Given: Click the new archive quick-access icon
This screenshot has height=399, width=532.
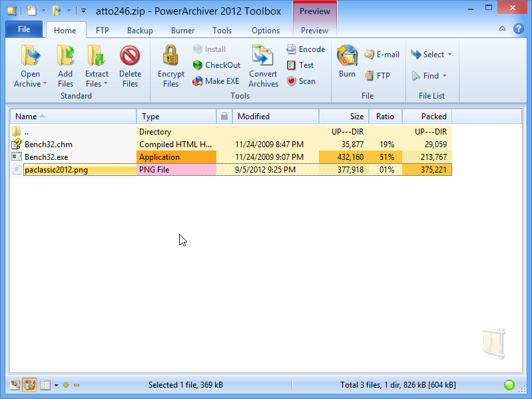Looking at the screenshot, I should (31, 11).
